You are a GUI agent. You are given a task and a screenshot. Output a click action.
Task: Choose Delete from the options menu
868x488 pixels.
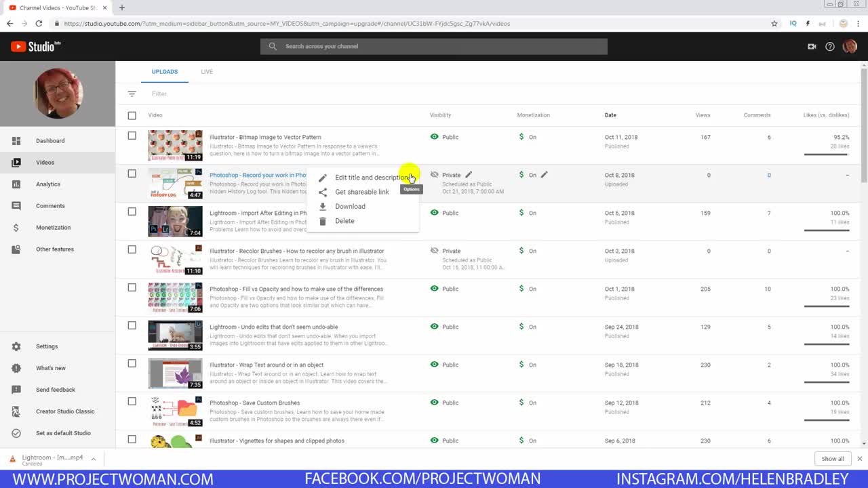coord(363,221)
